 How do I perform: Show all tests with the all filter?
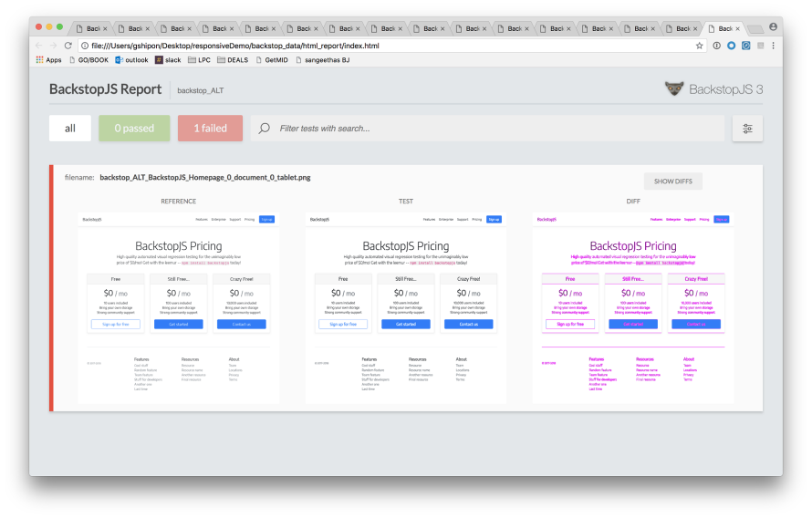(70, 129)
